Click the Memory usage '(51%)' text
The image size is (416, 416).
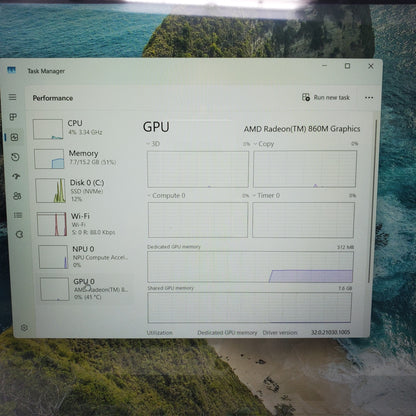coord(108,162)
